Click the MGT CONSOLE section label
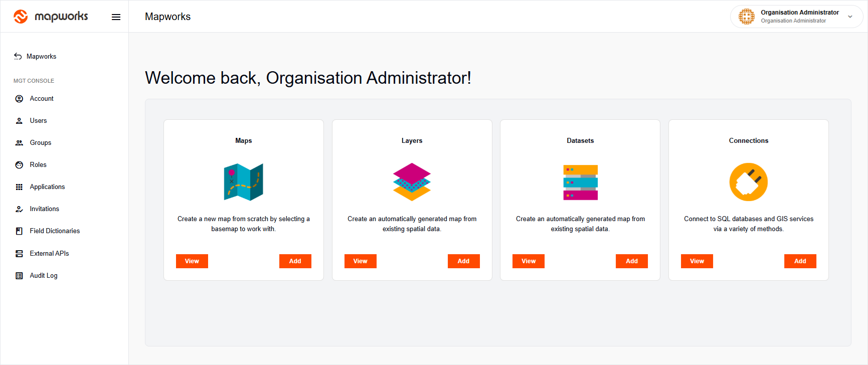Screen dimensions: 868x365 [x=34, y=81]
